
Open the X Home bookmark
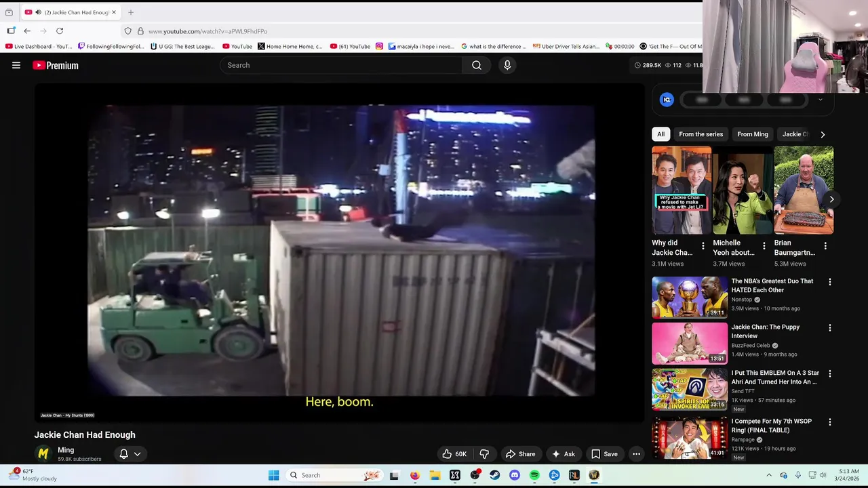290,47
